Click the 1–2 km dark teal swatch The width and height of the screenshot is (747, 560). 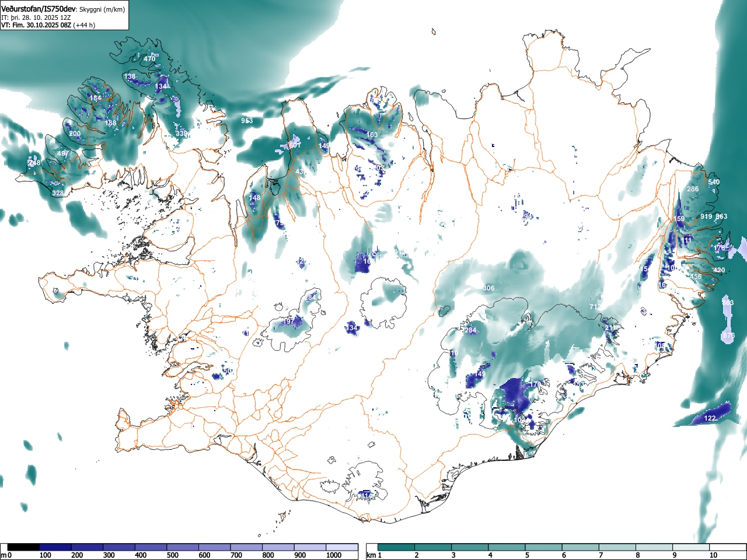[397, 547]
